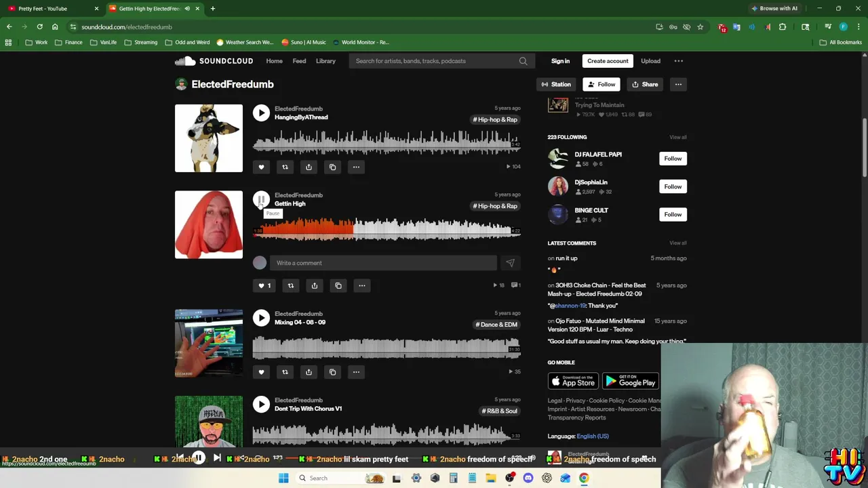Follow DJ FALAFEL PAPI
The image size is (868, 488).
(x=673, y=159)
